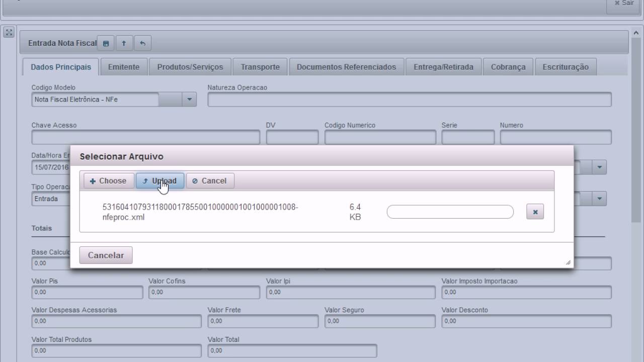Image resolution: width=644 pixels, height=362 pixels.
Task: Click the Chave Acesso input field
Action: pyautogui.click(x=146, y=137)
